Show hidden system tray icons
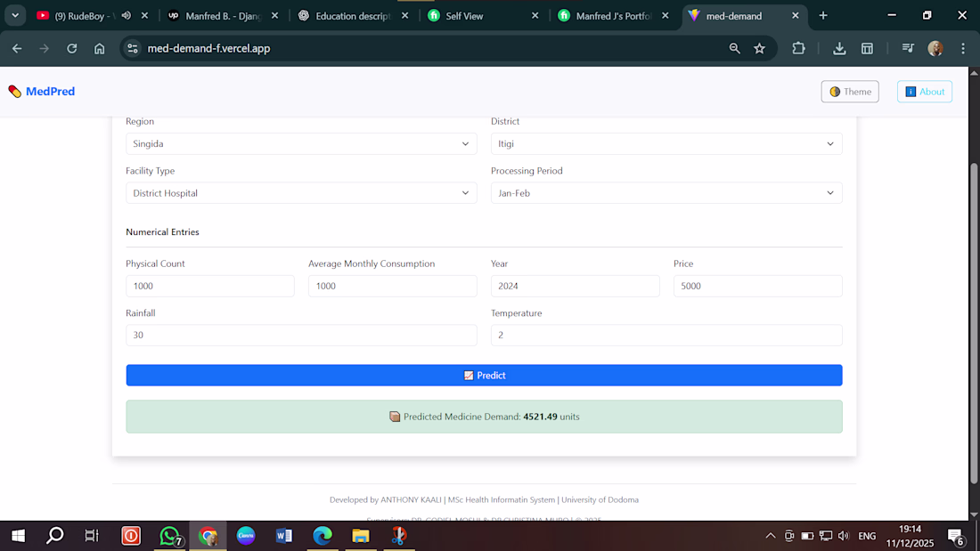980x551 pixels. [771, 536]
